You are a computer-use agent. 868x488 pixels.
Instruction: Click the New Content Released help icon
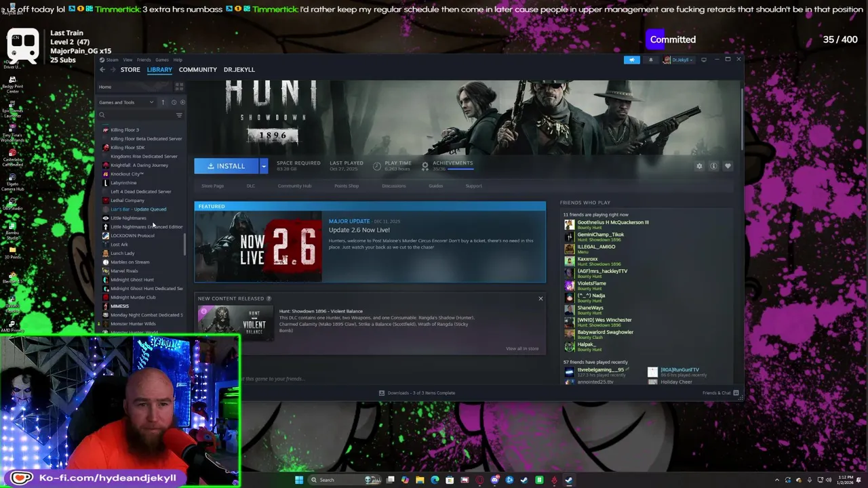tap(269, 298)
